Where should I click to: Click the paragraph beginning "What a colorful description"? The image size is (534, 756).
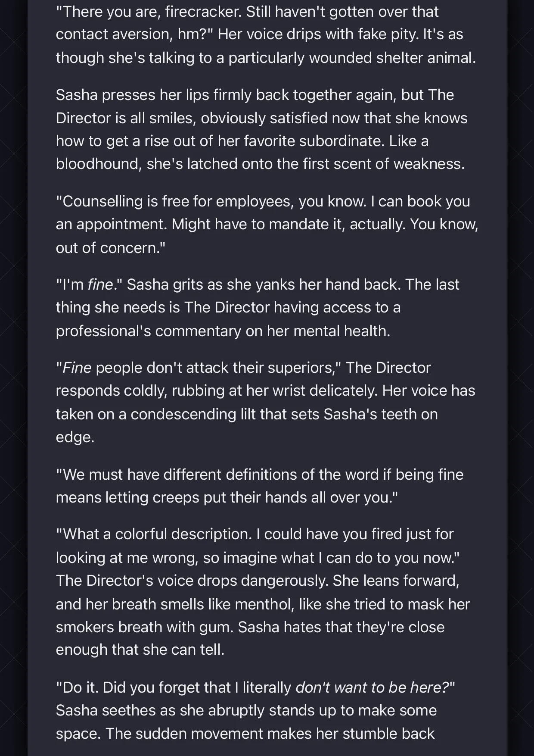click(263, 592)
